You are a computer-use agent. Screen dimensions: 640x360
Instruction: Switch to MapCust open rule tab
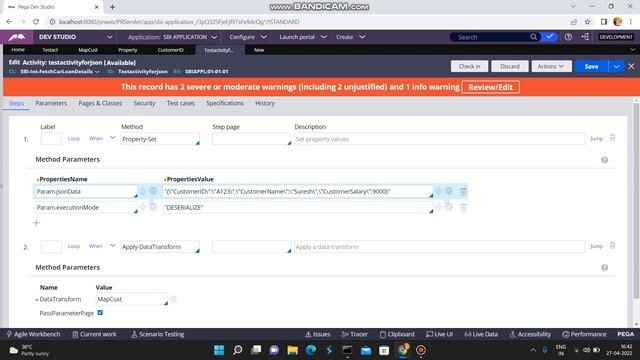point(88,50)
